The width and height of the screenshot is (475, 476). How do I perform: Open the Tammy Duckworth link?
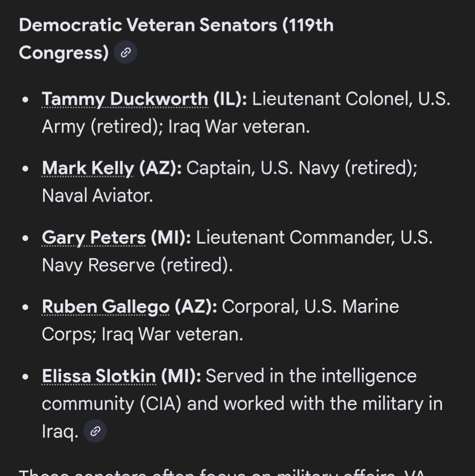click(x=125, y=99)
